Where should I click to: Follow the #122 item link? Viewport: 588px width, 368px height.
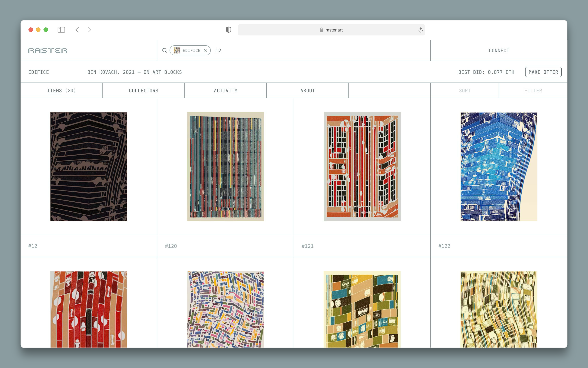tap(444, 246)
